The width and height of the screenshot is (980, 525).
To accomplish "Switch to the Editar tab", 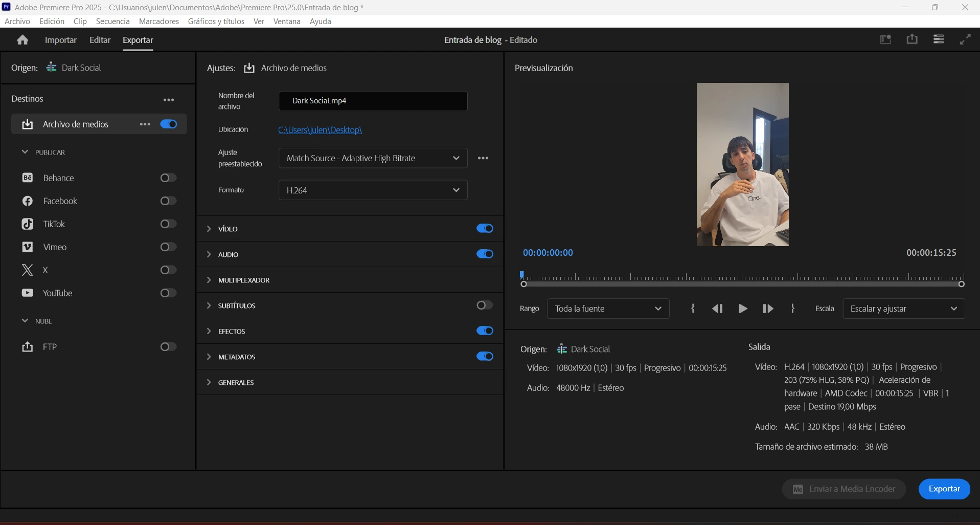I will click(x=100, y=40).
